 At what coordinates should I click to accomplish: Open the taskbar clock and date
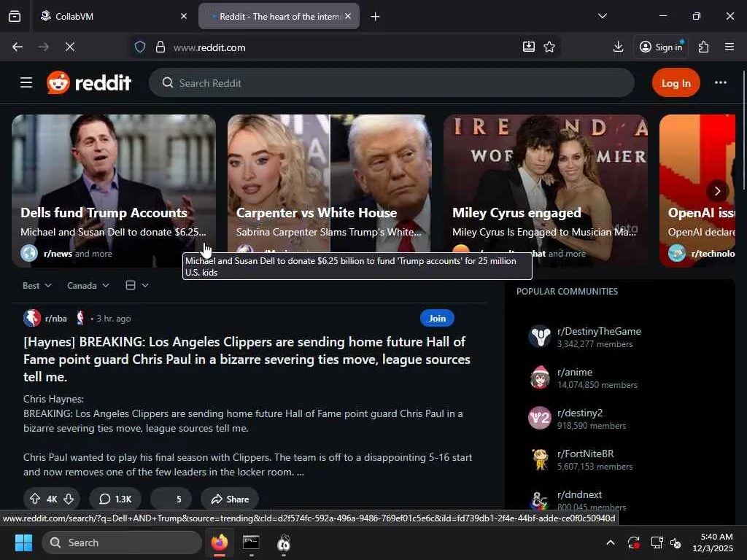click(x=713, y=542)
